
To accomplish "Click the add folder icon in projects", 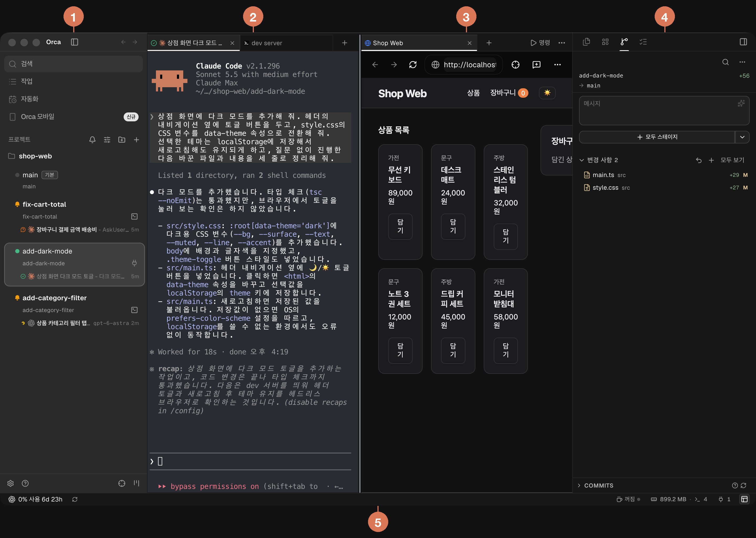I will point(122,140).
